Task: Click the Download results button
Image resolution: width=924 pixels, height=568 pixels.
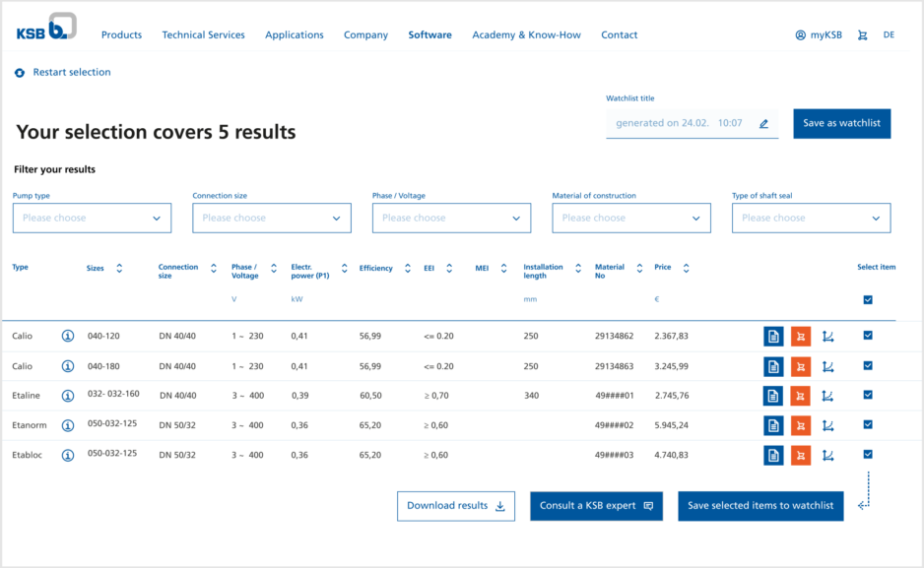Action: click(455, 506)
